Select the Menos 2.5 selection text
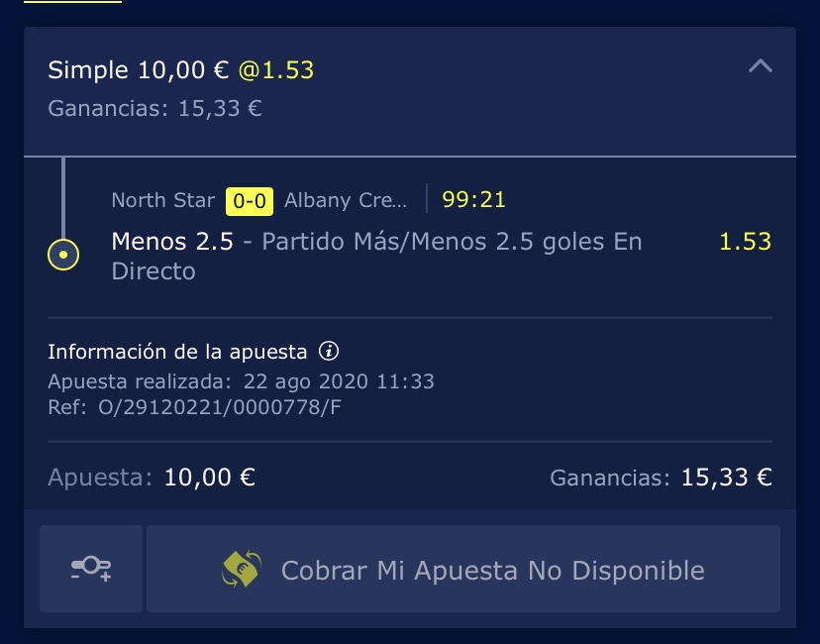 point(172,242)
